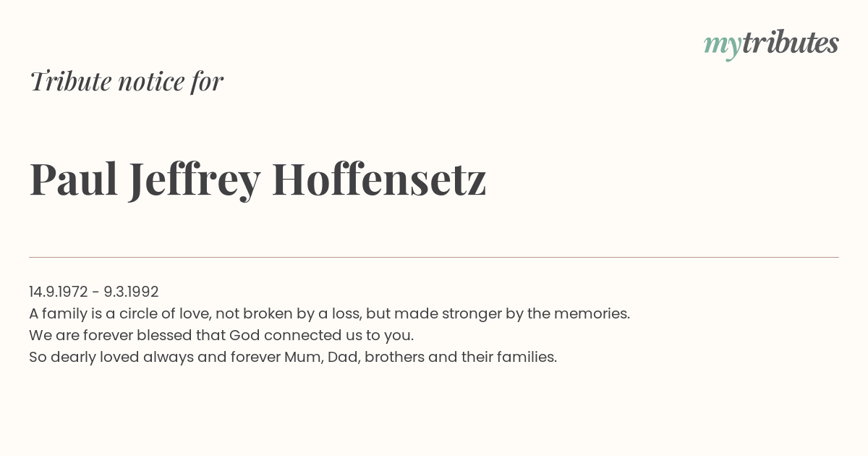Image resolution: width=868 pixels, height=456 pixels.
Task: Click the line 'We are forever blessed'
Action: (x=221, y=335)
